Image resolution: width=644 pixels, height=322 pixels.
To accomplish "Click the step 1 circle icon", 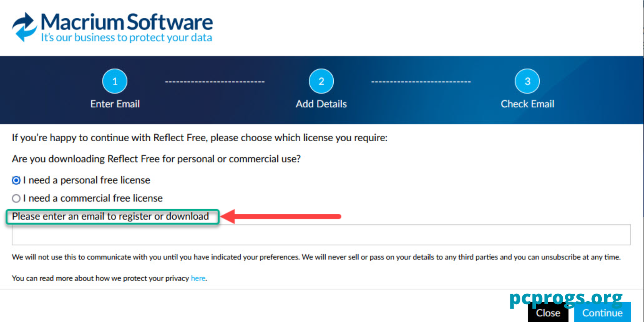I will click(115, 81).
